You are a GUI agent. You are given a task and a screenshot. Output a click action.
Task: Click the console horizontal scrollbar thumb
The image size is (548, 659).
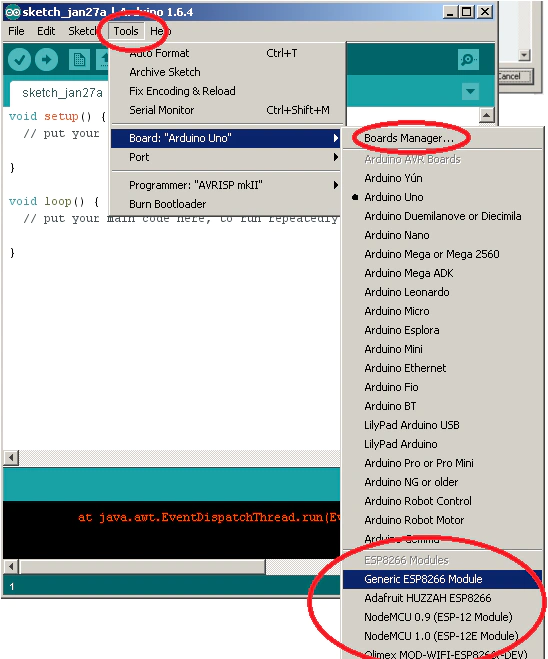click(143, 566)
